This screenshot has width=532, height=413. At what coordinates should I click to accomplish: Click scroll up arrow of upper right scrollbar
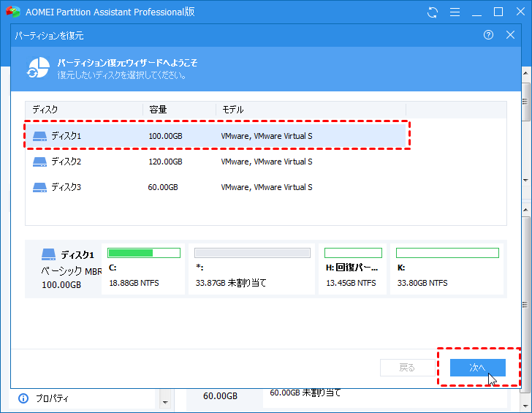point(526,73)
